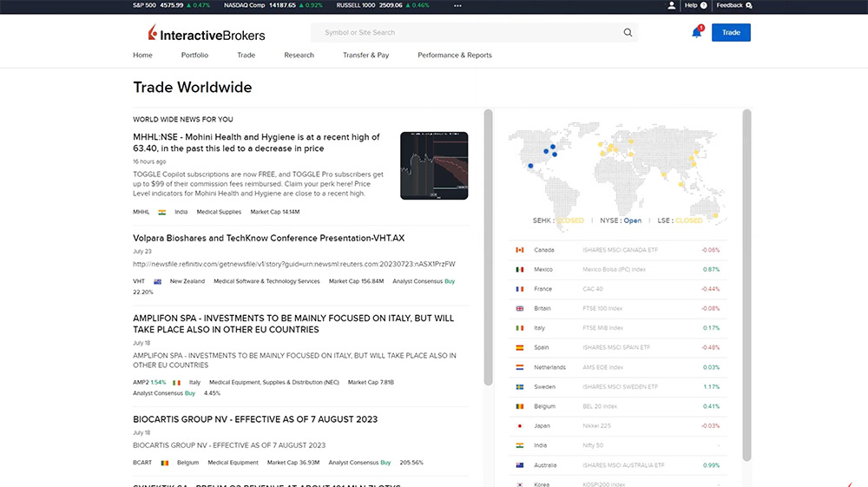This screenshot has width=868, height=487.
Task: Click the Interactive Brokers logo
Action: [207, 34]
